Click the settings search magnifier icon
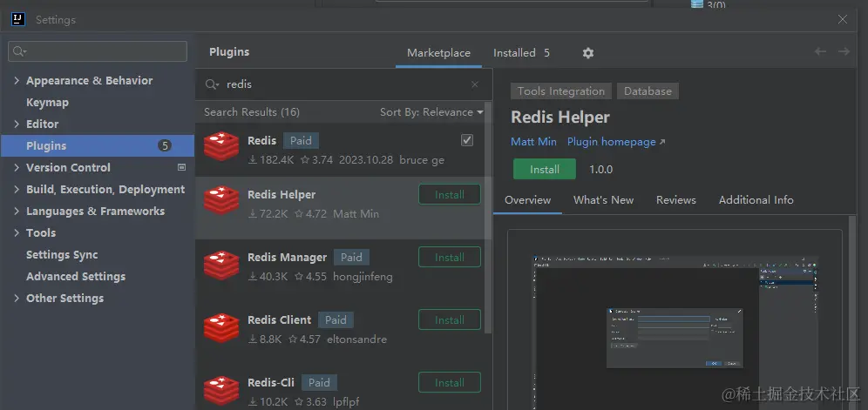868x410 pixels. [x=19, y=51]
